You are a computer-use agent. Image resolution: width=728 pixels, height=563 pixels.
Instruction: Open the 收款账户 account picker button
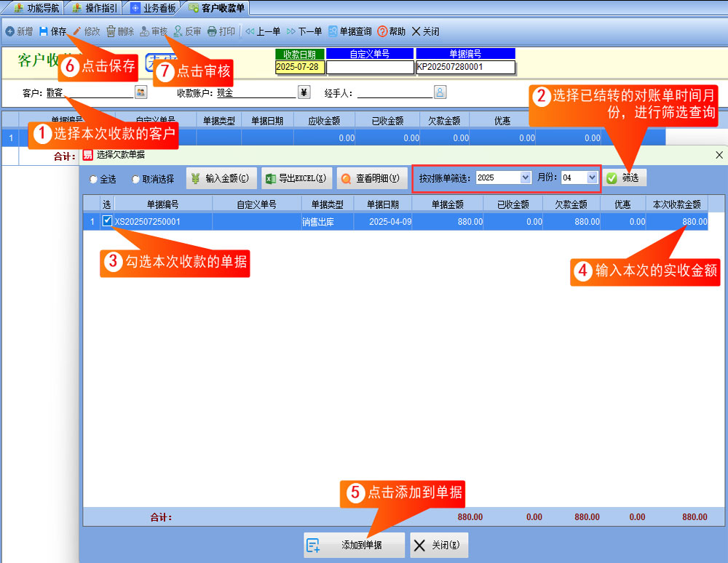tap(304, 92)
